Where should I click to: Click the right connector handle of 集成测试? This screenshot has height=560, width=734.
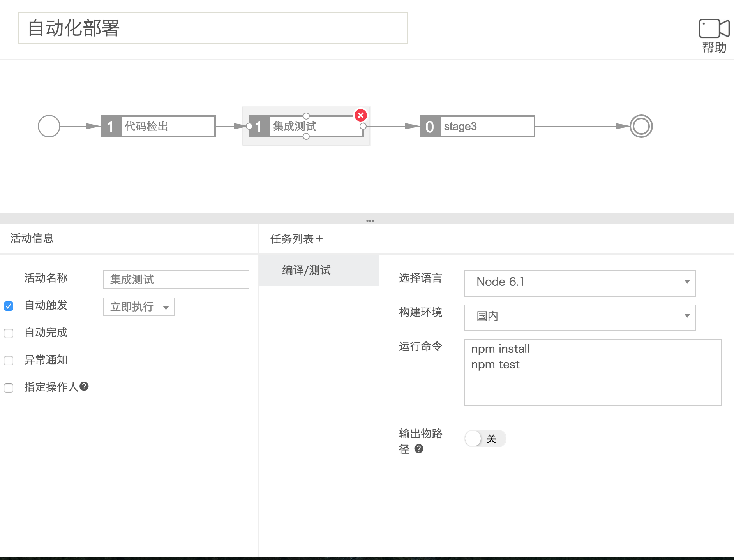coord(363,126)
